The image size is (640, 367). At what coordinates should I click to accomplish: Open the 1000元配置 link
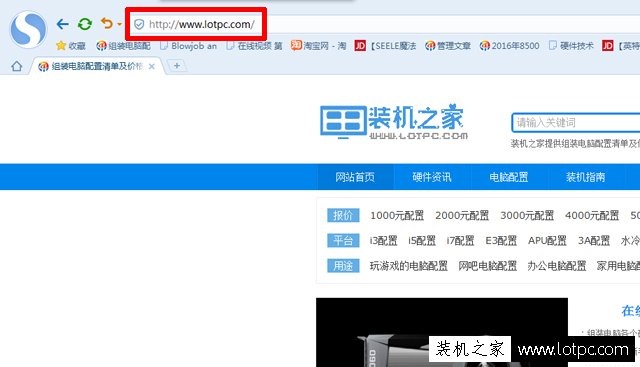[x=397, y=215]
